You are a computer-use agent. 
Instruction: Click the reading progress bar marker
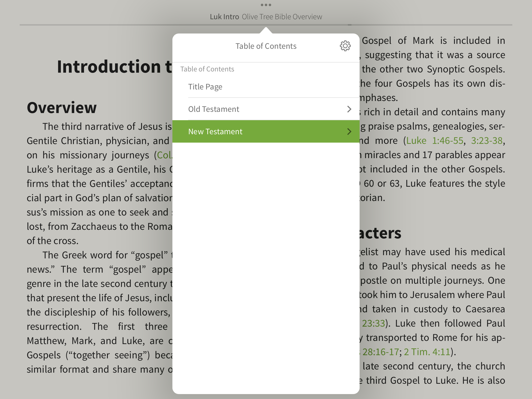349,25
